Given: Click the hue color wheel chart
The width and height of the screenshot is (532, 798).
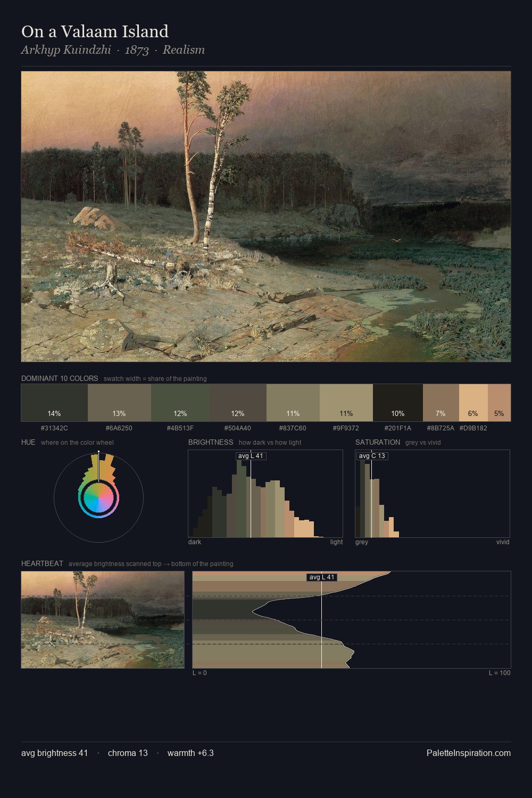Looking at the screenshot, I should pyautogui.click(x=98, y=497).
